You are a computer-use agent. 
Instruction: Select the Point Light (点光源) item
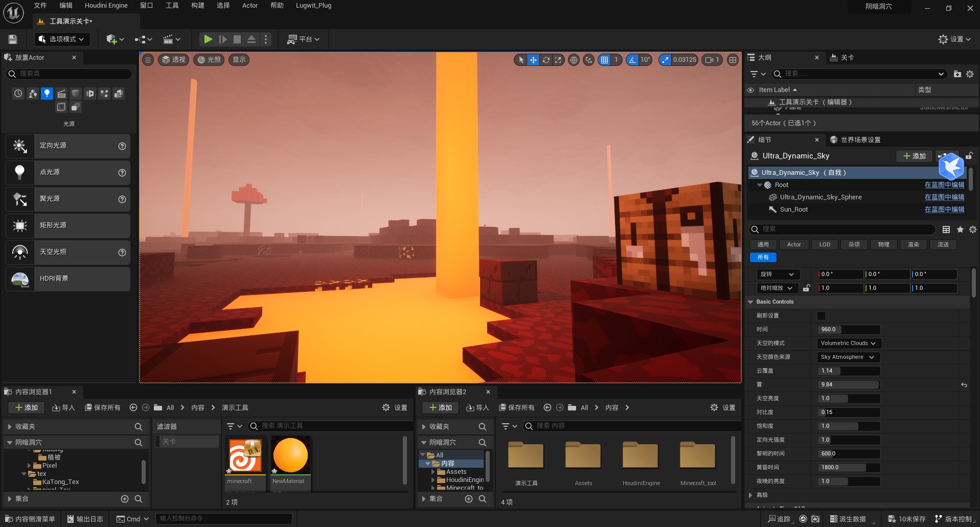(68, 172)
